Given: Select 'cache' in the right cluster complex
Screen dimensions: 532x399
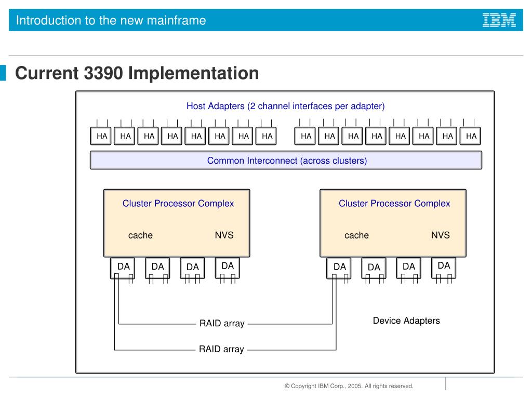Looking at the screenshot, I should click(356, 235).
